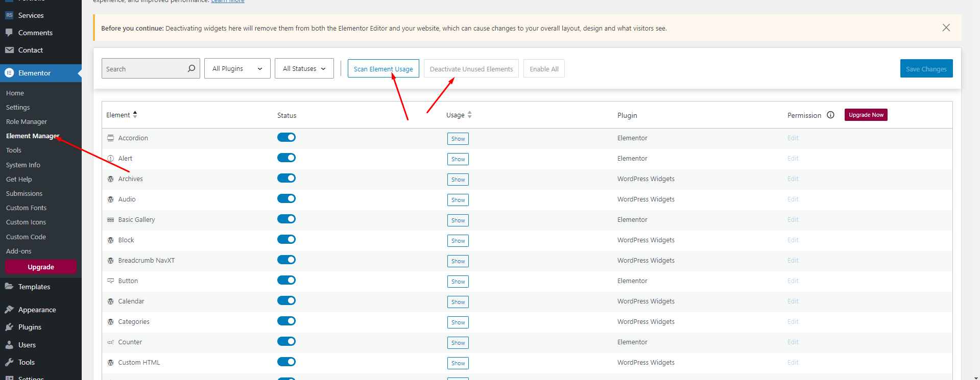Open Elementor Settings submenu item
The image size is (980, 380).
click(18, 107)
